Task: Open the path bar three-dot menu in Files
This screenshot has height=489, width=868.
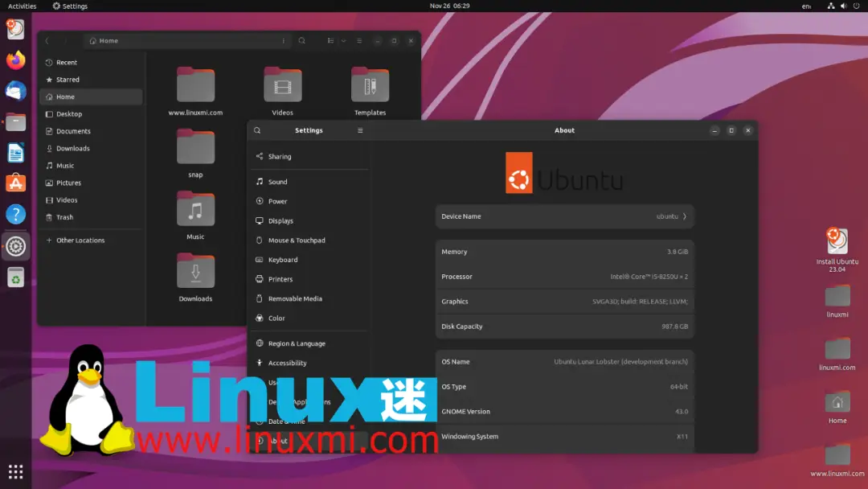Action: pos(284,40)
